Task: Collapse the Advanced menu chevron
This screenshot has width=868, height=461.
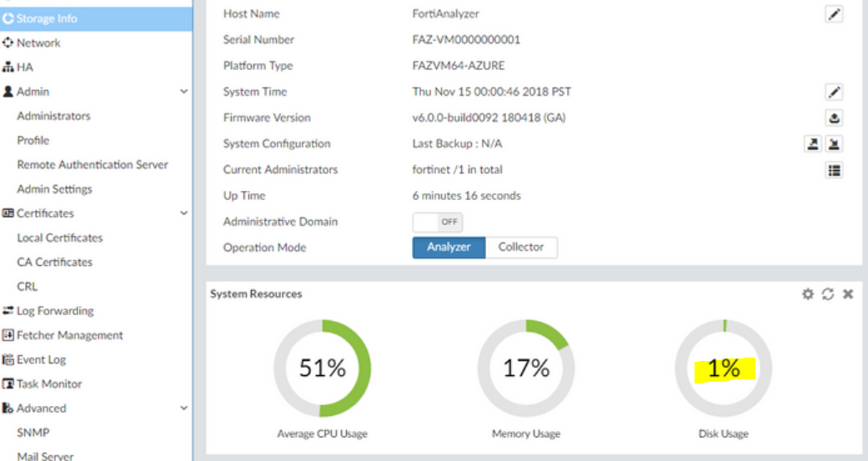Action: [x=183, y=408]
